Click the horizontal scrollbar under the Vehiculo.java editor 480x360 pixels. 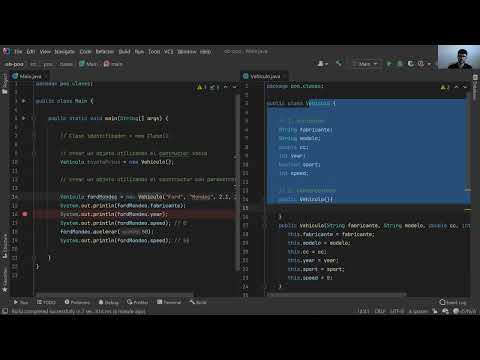click(x=337, y=295)
